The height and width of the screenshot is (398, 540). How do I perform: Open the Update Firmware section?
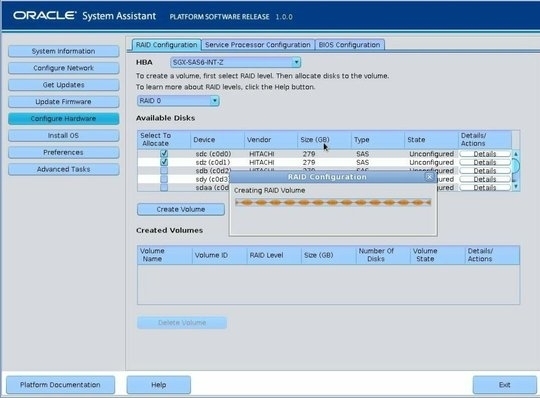[x=64, y=102]
